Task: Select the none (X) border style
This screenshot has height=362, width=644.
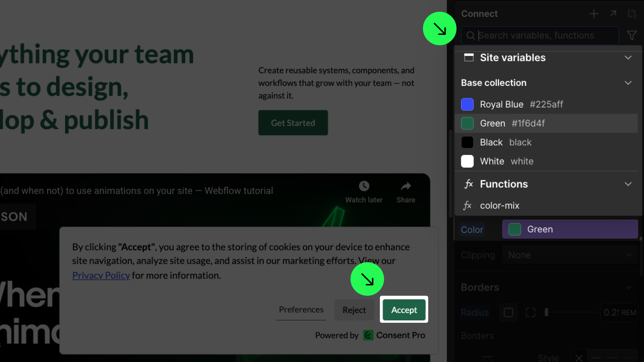Action: click(579, 357)
